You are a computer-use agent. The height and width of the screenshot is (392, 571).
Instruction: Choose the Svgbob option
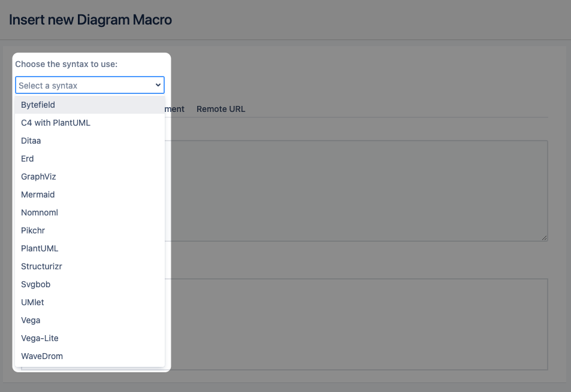[90, 284]
